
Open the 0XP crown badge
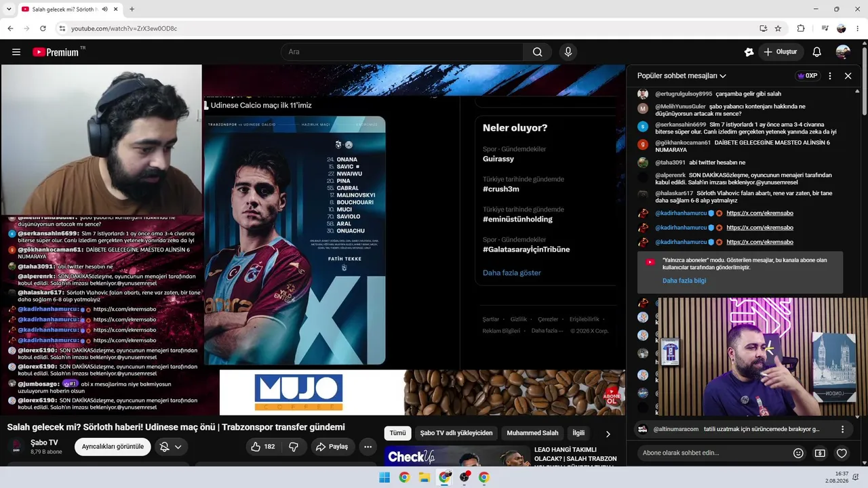[807, 76]
